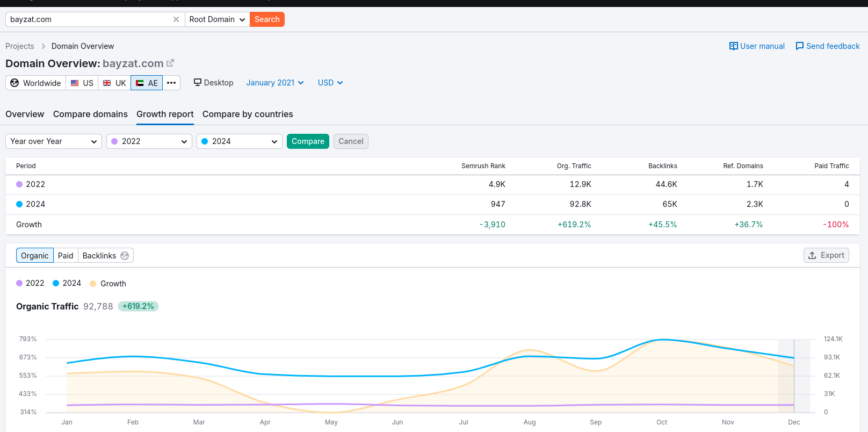The image size is (868, 432).
Task: Click the Export upload icon
Action: click(812, 255)
